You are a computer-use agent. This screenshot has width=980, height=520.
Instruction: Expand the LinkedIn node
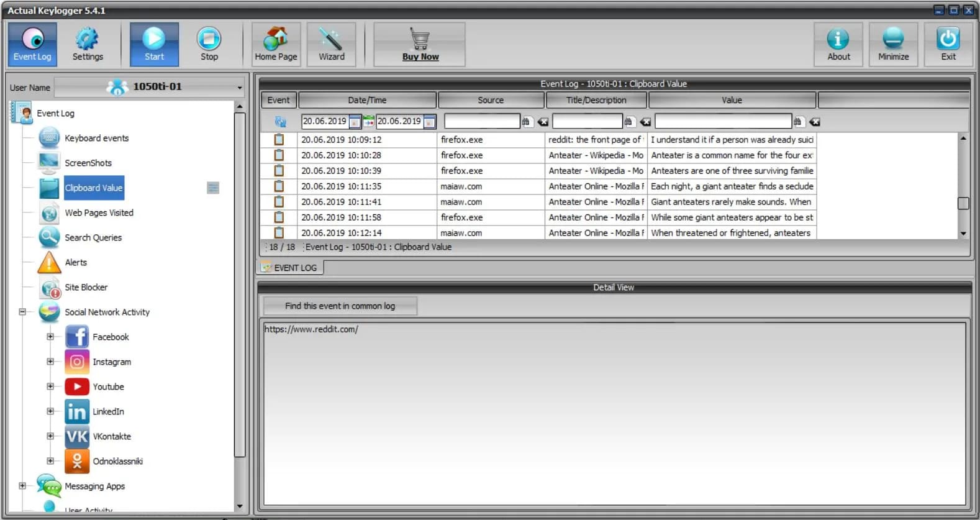(x=50, y=411)
